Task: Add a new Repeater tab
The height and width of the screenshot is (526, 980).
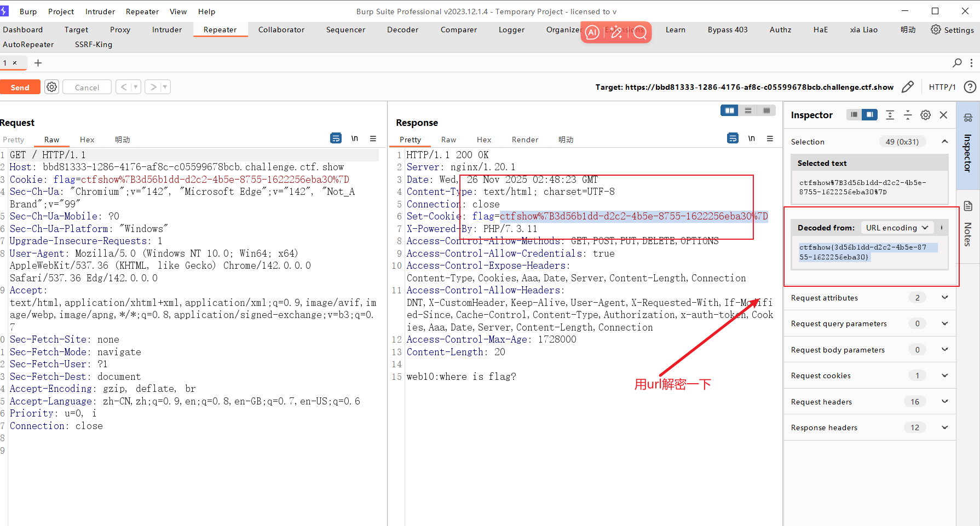Action: click(38, 63)
